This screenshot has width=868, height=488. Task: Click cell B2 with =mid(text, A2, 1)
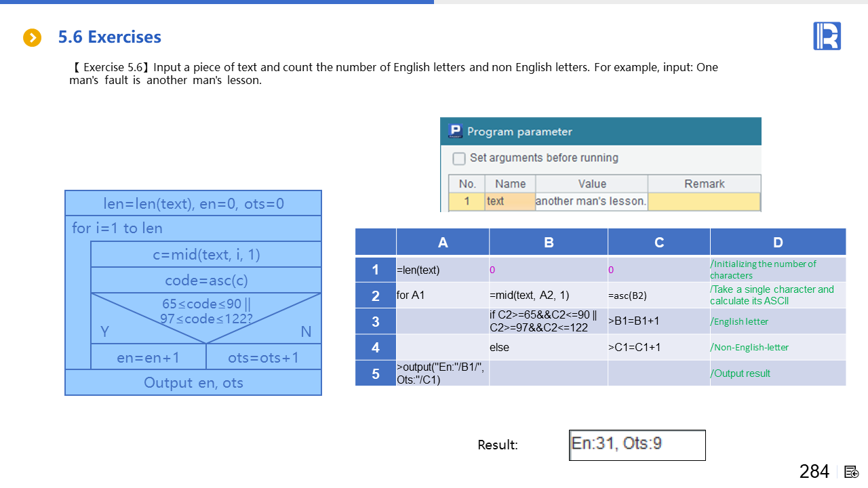[549, 296]
